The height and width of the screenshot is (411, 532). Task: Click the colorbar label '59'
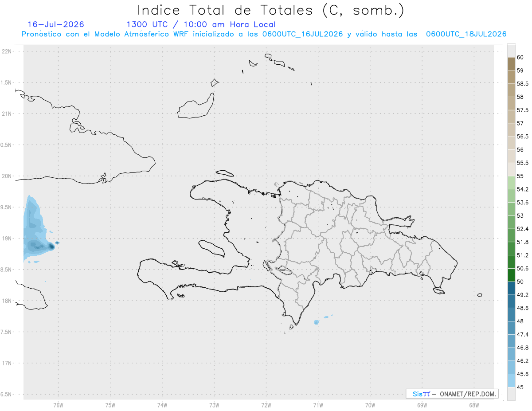(520, 70)
